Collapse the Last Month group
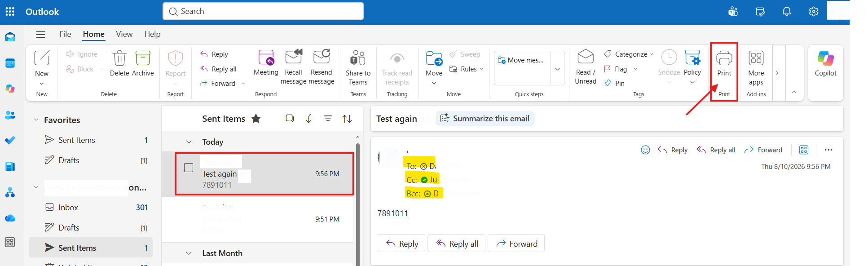 point(189,253)
